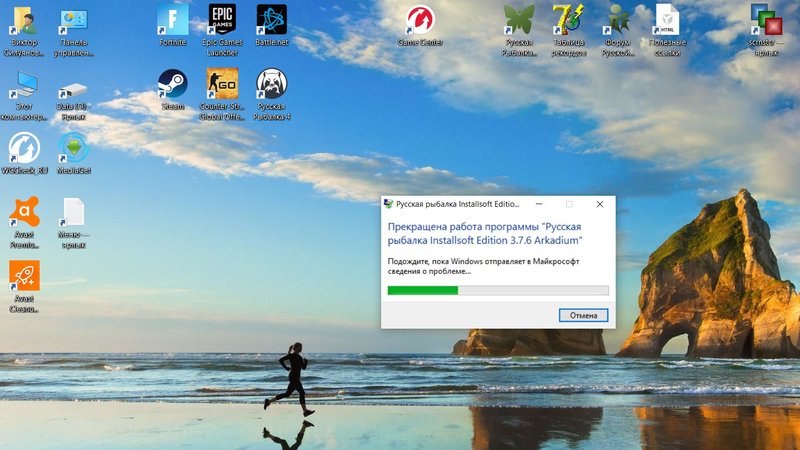Image resolution: width=800 pixels, height=450 pixels.
Task: Open the Полезные ссылки HTML file
Action: point(666,20)
